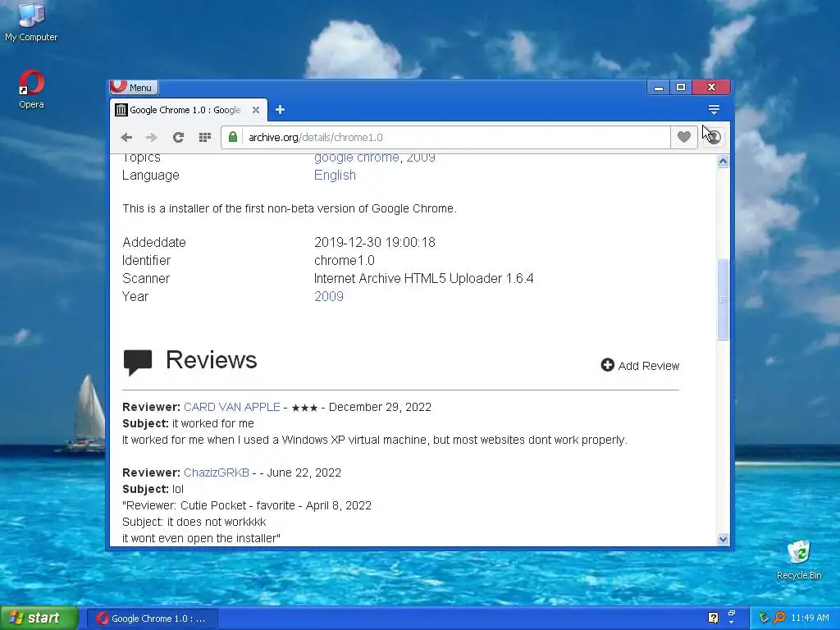Click Google Chrome 1.0 taskbar button
The height and width of the screenshot is (630, 840).
(x=153, y=619)
